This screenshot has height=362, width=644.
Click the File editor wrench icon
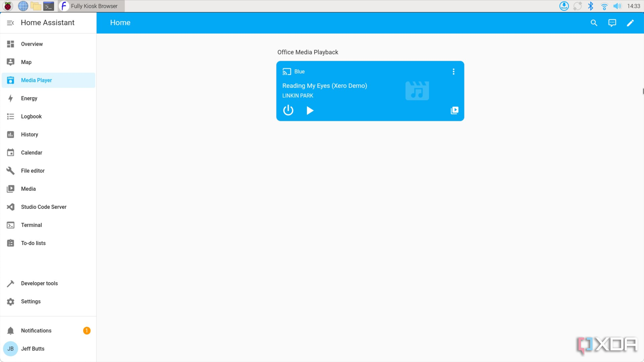11,171
